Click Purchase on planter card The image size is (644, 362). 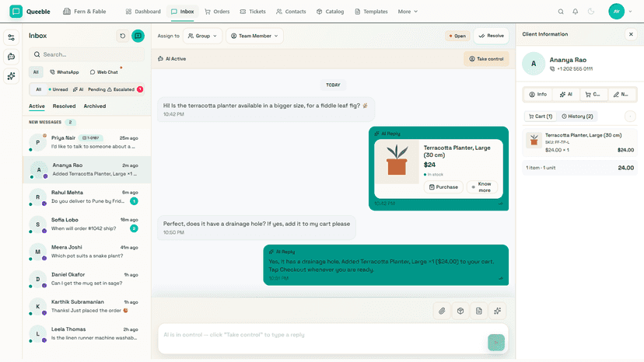(443, 186)
